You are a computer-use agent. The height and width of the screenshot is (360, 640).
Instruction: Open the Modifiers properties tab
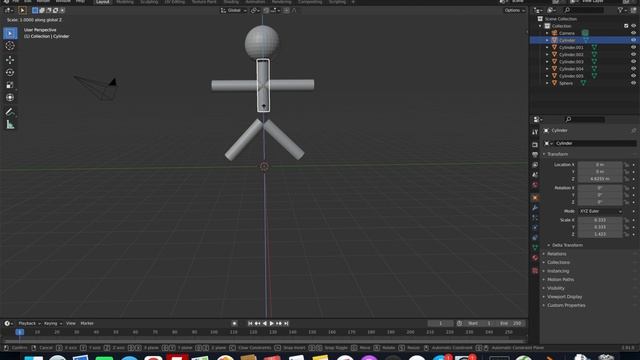click(x=535, y=208)
